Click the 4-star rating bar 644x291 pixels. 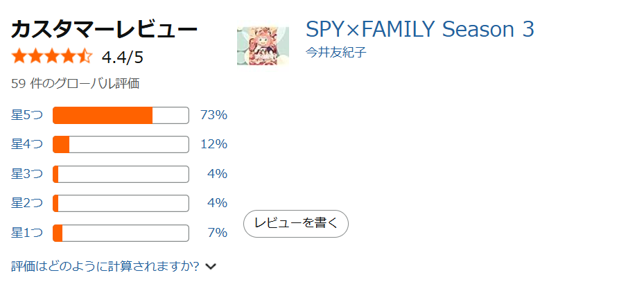click(x=121, y=145)
